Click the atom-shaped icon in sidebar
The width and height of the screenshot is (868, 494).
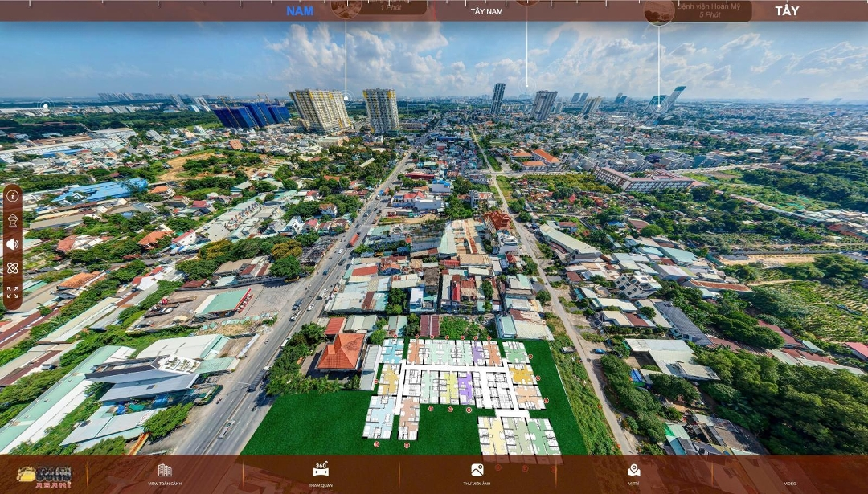click(x=12, y=268)
